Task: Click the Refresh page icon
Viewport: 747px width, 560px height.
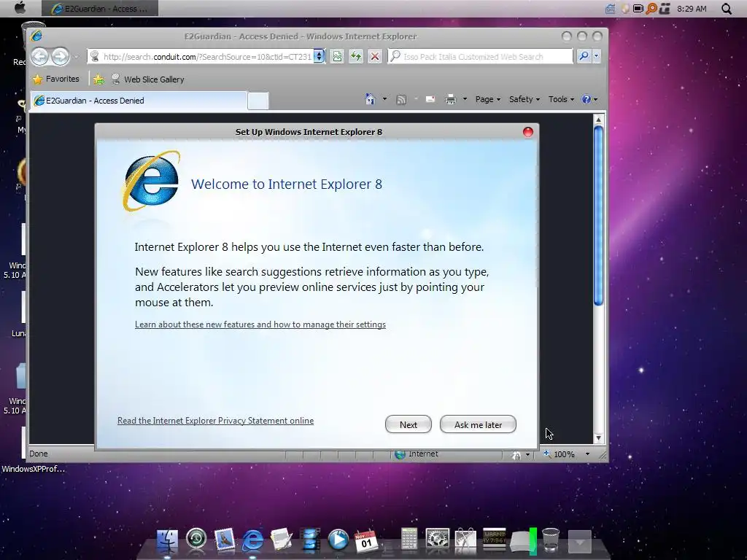Action: 356,56
